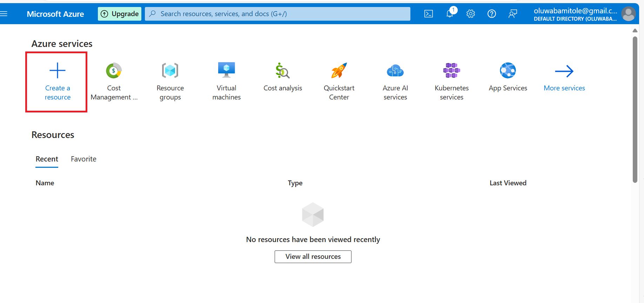
Task: Click the Last Viewed column header
Action: pos(508,183)
